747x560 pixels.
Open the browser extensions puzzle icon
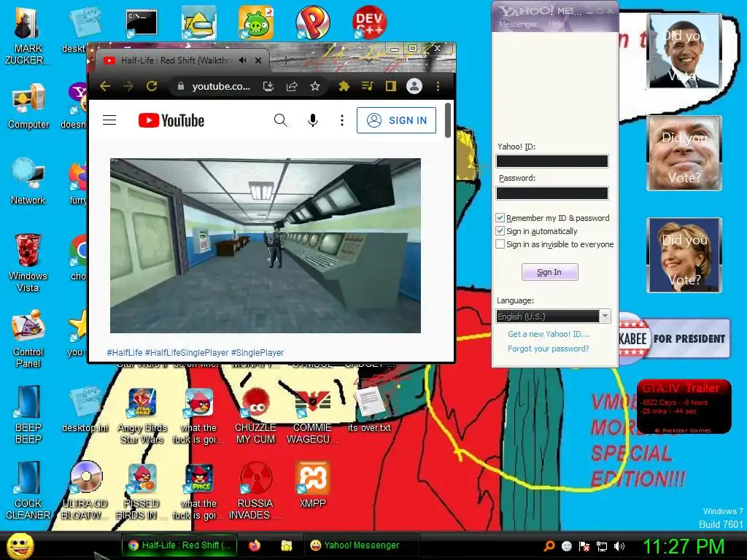tap(344, 86)
